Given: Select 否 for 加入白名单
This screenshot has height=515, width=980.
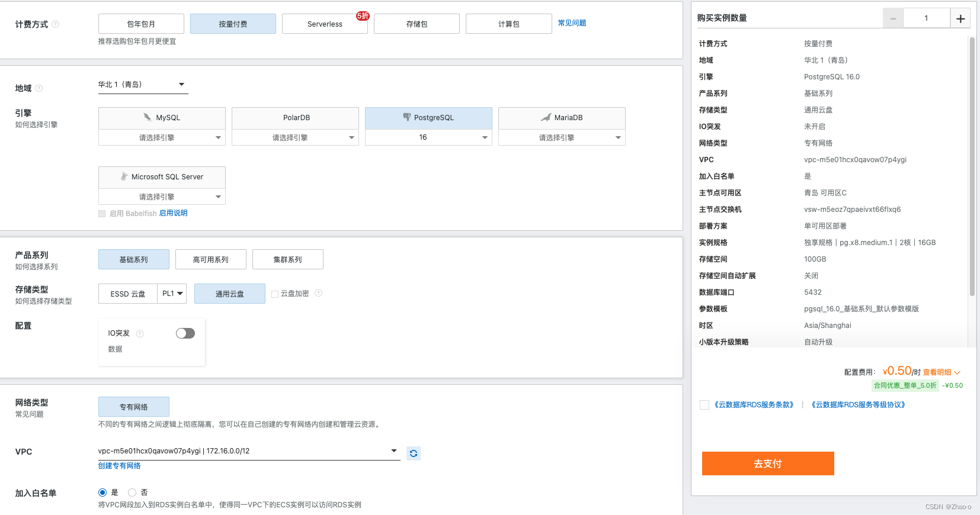Looking at the screenshot, I should (132, 493).
